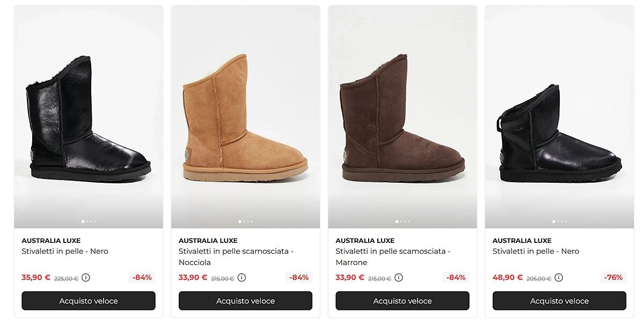This screenshot has height=323, width=644.
Task: Click the -76% discount badge
Action: coord(613,278)
